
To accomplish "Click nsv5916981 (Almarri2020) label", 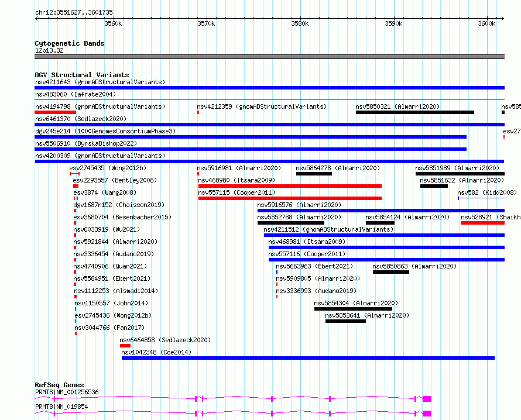I will [239, 168].
